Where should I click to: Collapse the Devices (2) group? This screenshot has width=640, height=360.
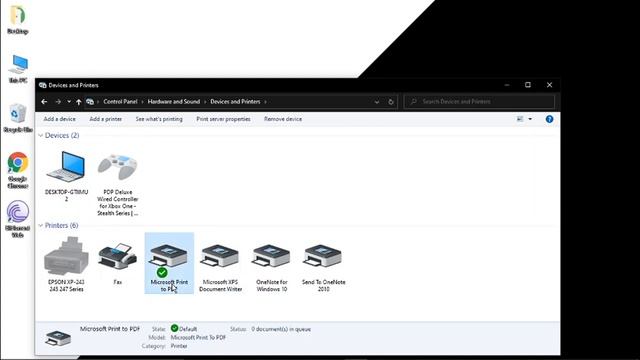40,136
